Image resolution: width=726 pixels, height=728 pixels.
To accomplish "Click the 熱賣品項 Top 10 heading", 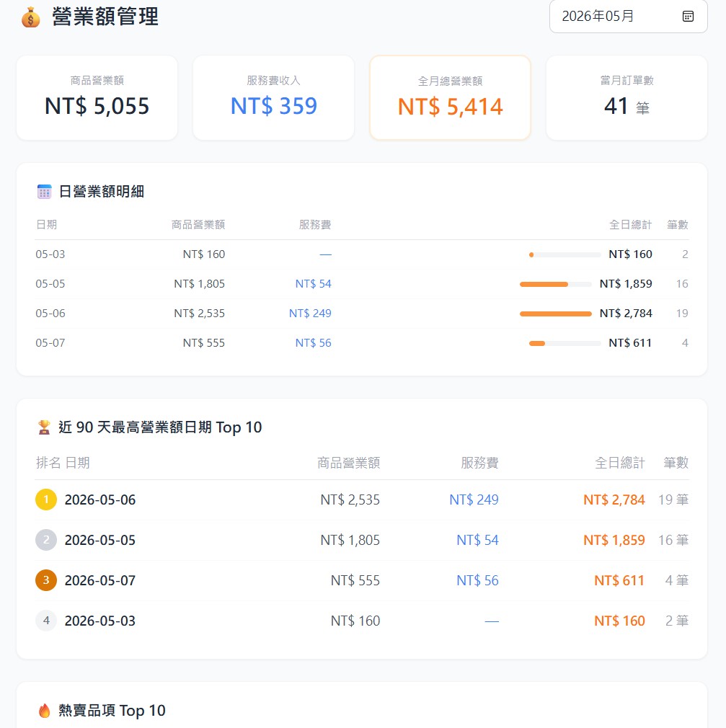I will point(112,711).
